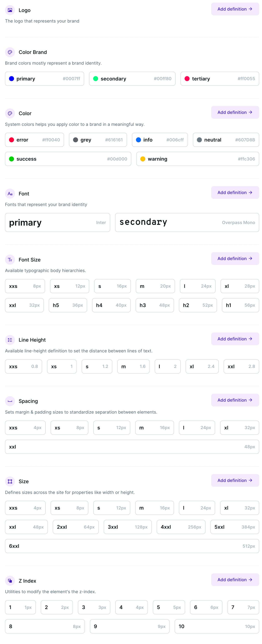
Task: Click the Logo section image icon
Action: 10,10
